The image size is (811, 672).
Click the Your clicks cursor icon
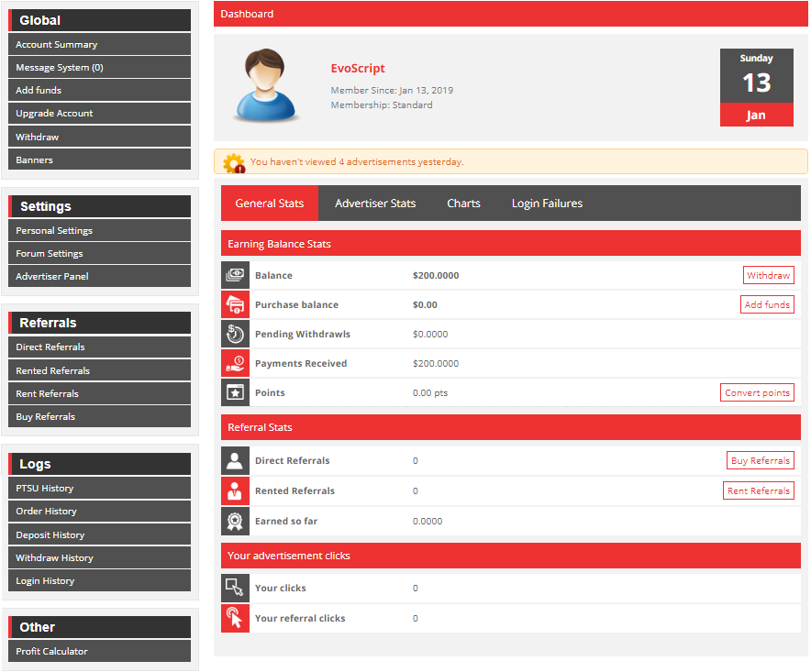[x=235, y=588]
